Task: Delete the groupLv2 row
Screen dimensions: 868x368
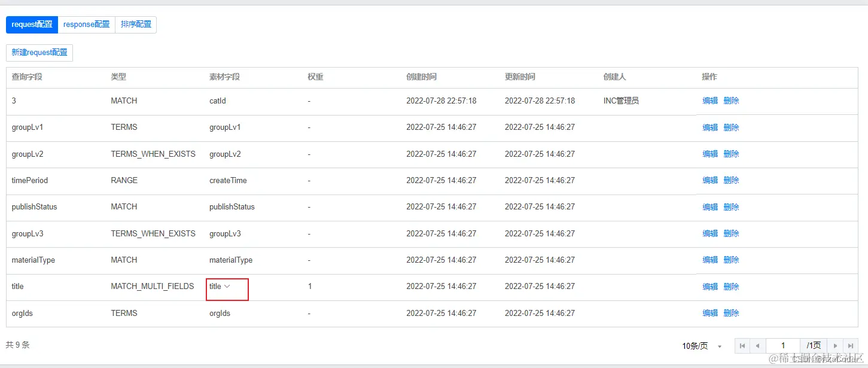Action: (732, 154)
